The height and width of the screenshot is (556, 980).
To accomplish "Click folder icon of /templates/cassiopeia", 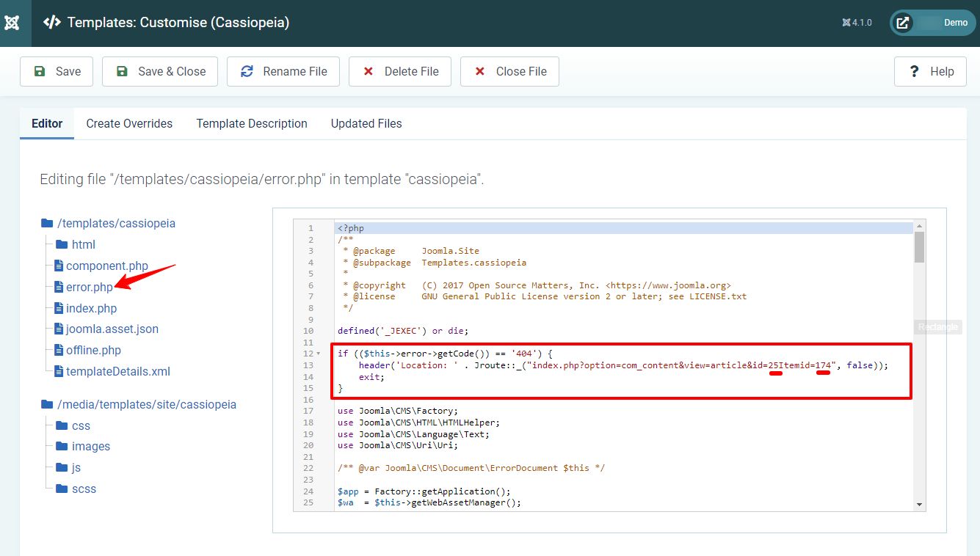I will pos(47,223).
